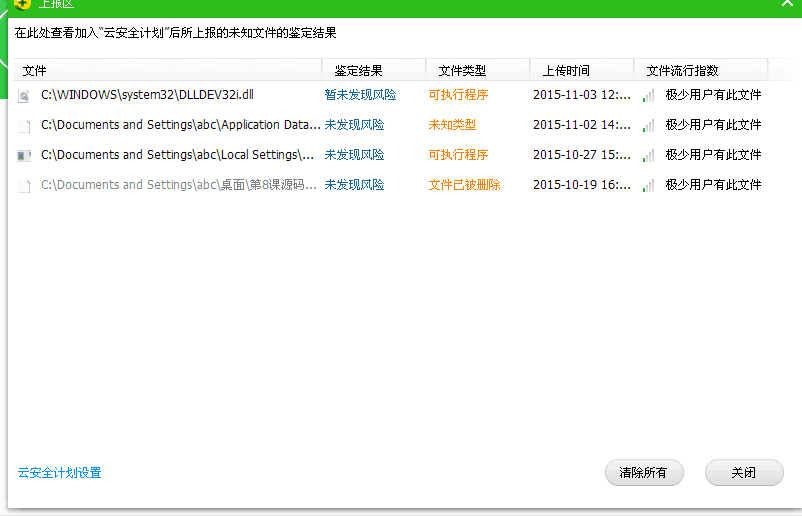
Task: Sort by 文件类型 column header
Action: tap(478, 71)
